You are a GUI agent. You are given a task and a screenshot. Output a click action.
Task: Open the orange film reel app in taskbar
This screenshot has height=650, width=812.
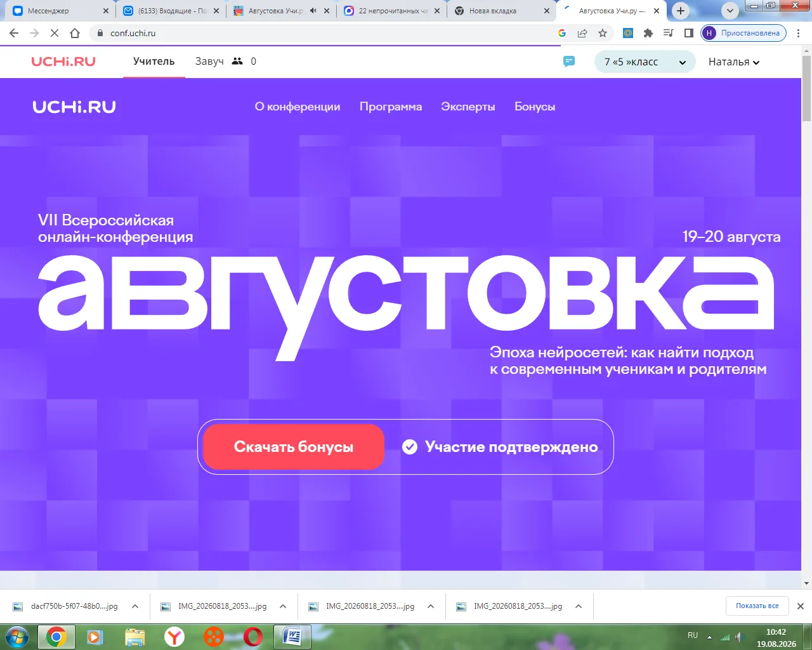(214, 637)
